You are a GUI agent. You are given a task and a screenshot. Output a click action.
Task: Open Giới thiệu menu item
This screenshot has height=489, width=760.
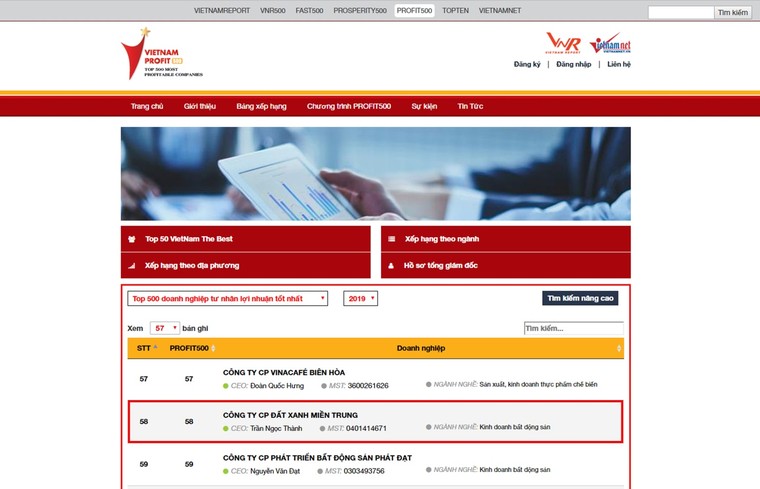200,106
